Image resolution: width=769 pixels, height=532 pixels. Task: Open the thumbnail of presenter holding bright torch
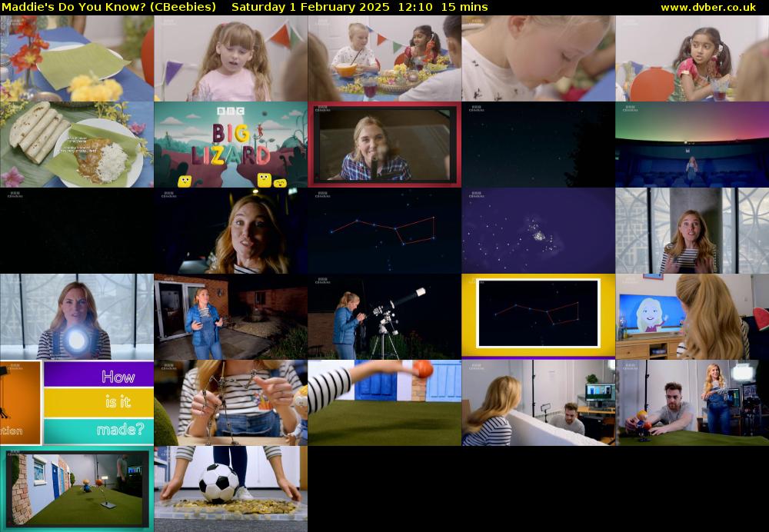point(76,317)
